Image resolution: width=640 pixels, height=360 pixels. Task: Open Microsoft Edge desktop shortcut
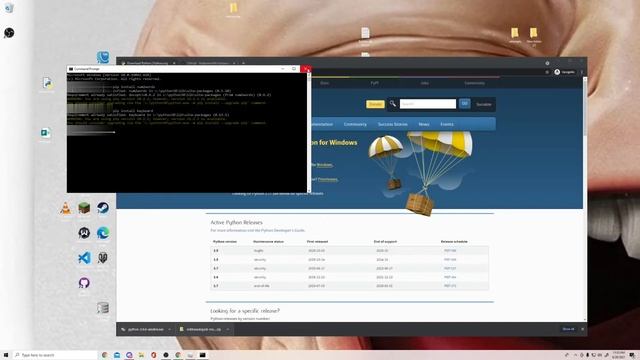(103, 233)
